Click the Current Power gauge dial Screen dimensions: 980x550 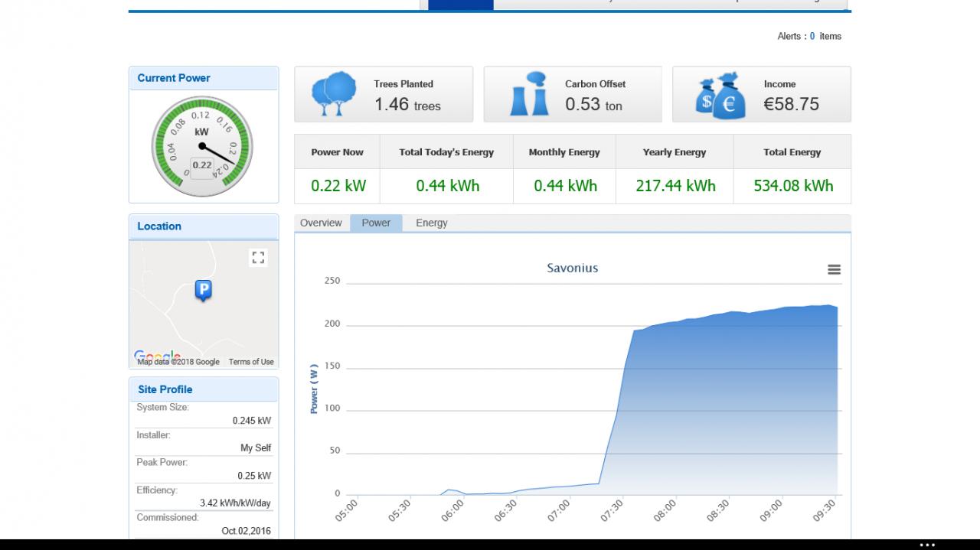click(202, 146)
